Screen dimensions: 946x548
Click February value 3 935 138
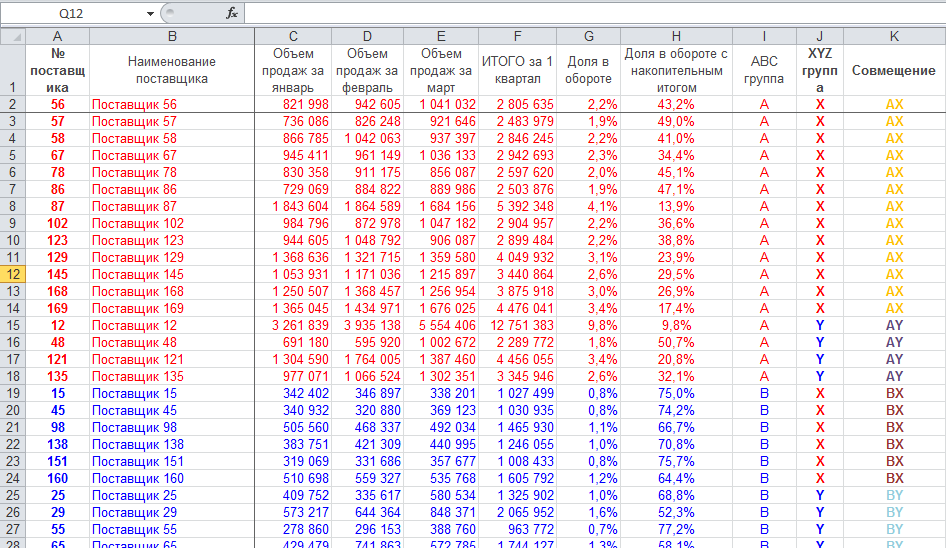pos(367,325)
